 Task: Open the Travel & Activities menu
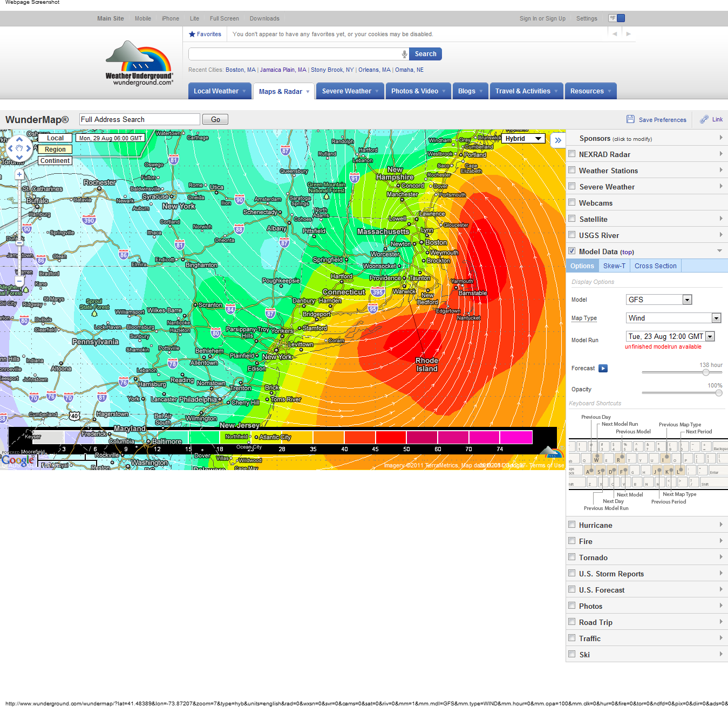[x=527, y=91]
